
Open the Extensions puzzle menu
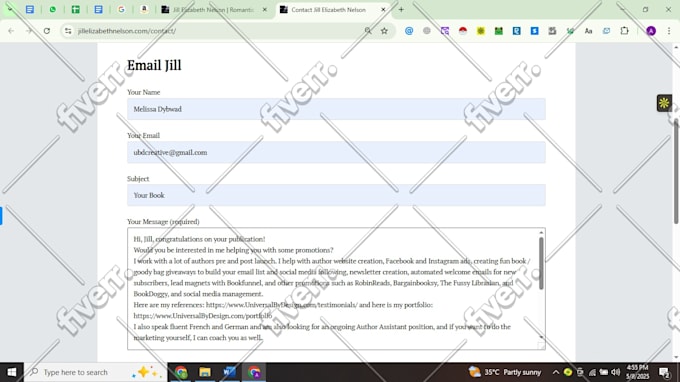pyautogui.click(x=624, y=31)
